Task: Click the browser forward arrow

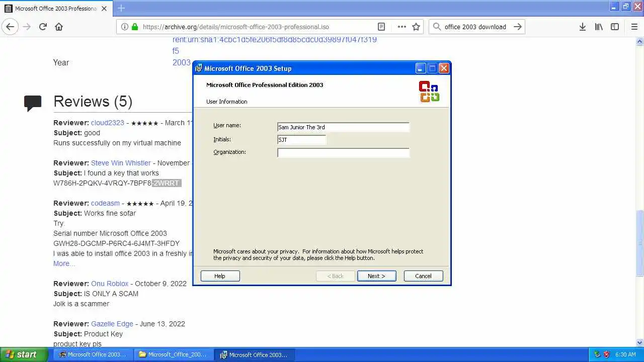Action: click(27, 27)
